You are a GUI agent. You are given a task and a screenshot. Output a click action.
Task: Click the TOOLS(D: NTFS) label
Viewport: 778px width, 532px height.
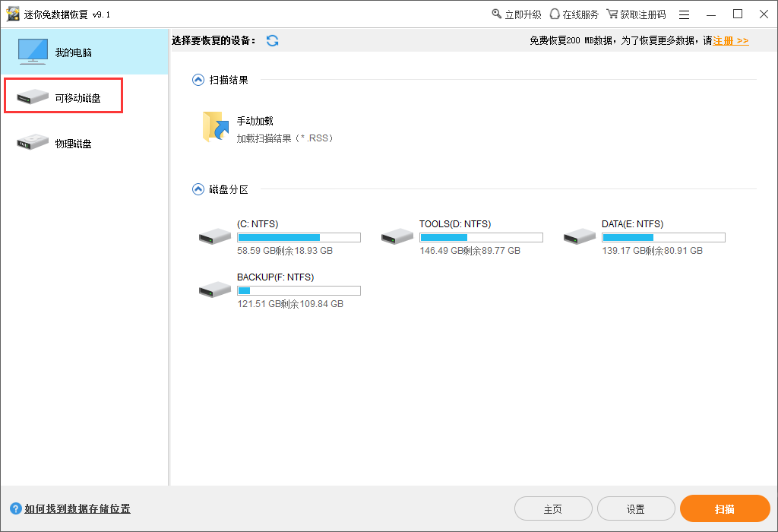point(455,224)
